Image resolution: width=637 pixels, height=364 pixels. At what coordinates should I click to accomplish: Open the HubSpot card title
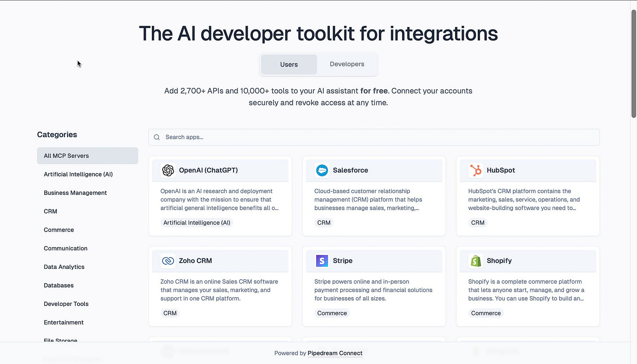pyautogui.click(x=501, y=170)
